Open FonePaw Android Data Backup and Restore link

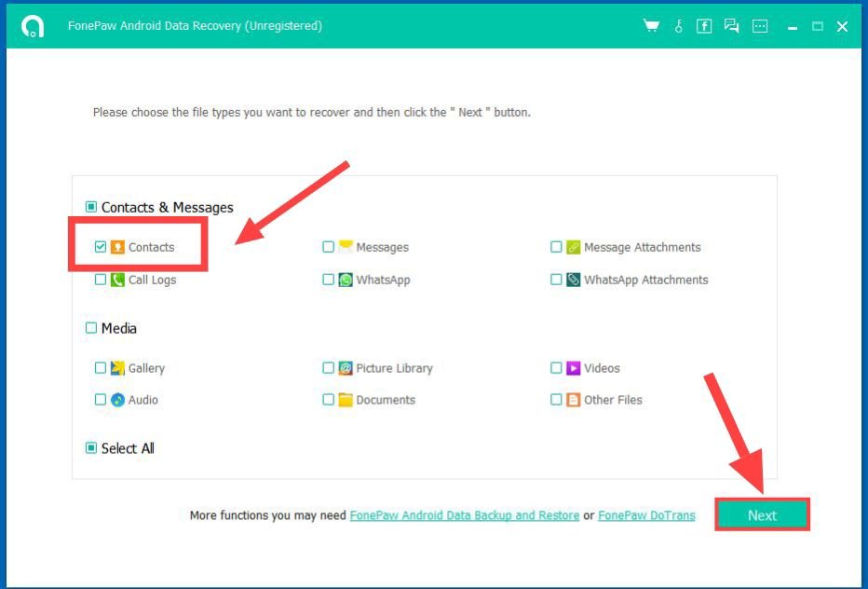coord(464,515)
